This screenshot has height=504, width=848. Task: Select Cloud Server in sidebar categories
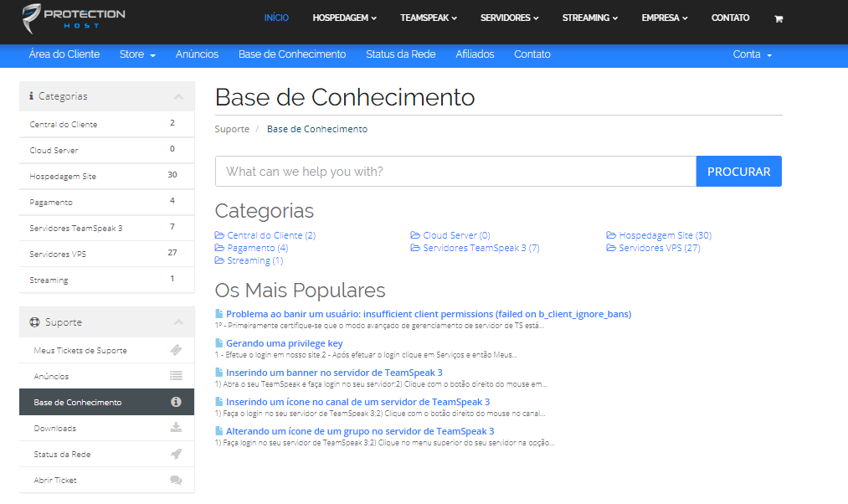[x=106, y=151]
